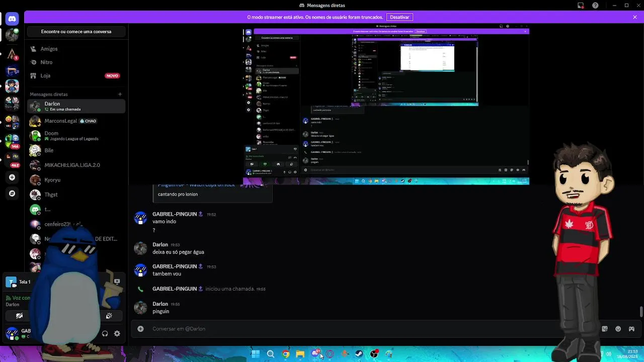644x362 pixels.
Task: Open the apps game controller icon
Action: [x=631, y=329]
